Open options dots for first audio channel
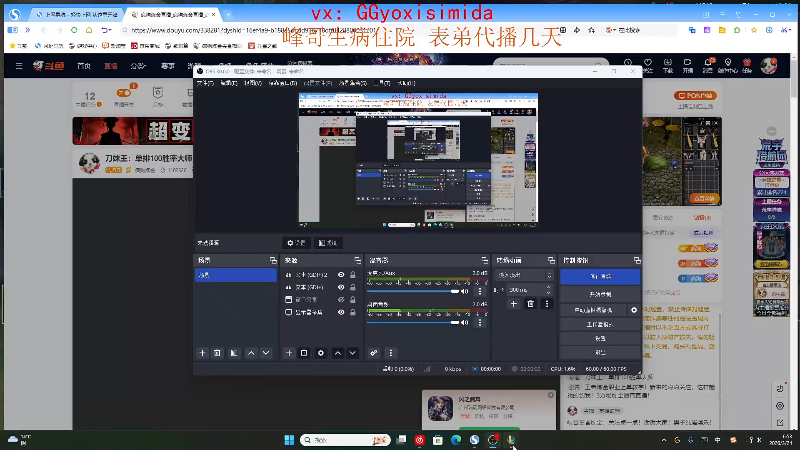 tap(480, 291)
